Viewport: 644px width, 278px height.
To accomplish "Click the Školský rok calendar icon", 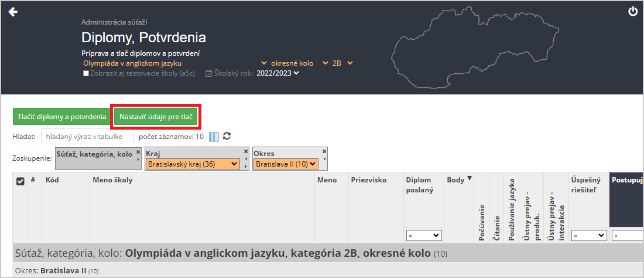I will point(208,73).
